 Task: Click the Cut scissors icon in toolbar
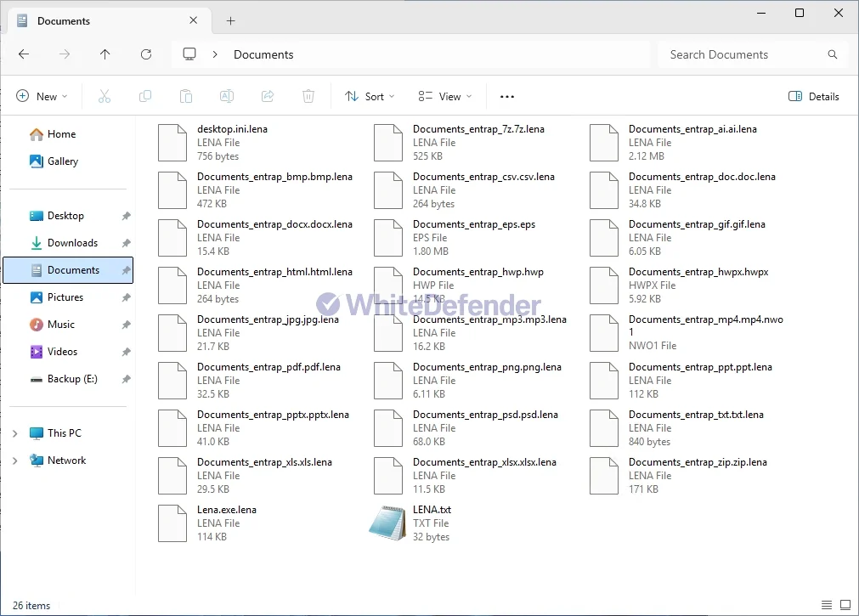click(x=105, y=97)
